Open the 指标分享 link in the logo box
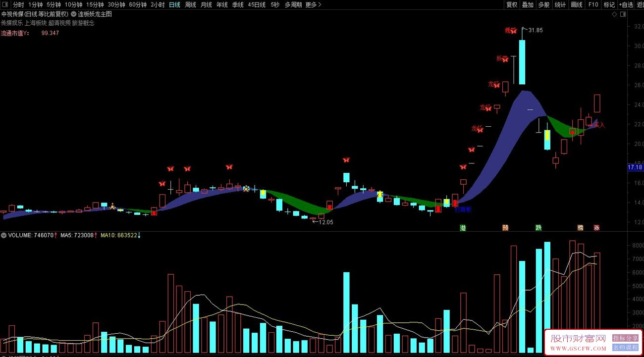This screenshot has width=644, height=357. coord(625,338)
